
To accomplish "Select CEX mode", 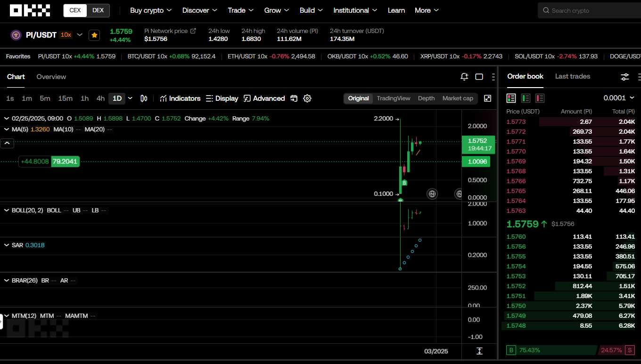I will [75, 10].
